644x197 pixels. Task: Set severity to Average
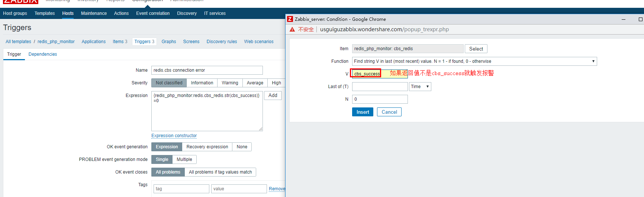click(x=255, y=83)
